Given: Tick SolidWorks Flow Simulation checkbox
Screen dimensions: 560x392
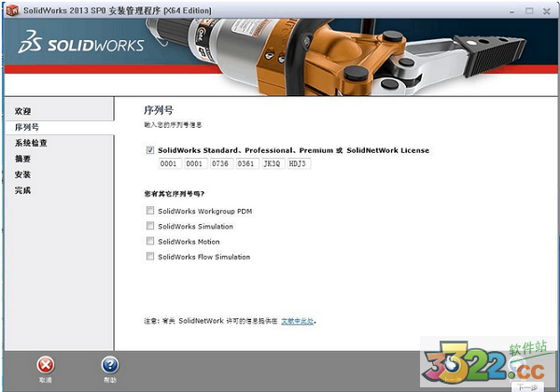Looking at the screenshot, I should coord(150,257).
